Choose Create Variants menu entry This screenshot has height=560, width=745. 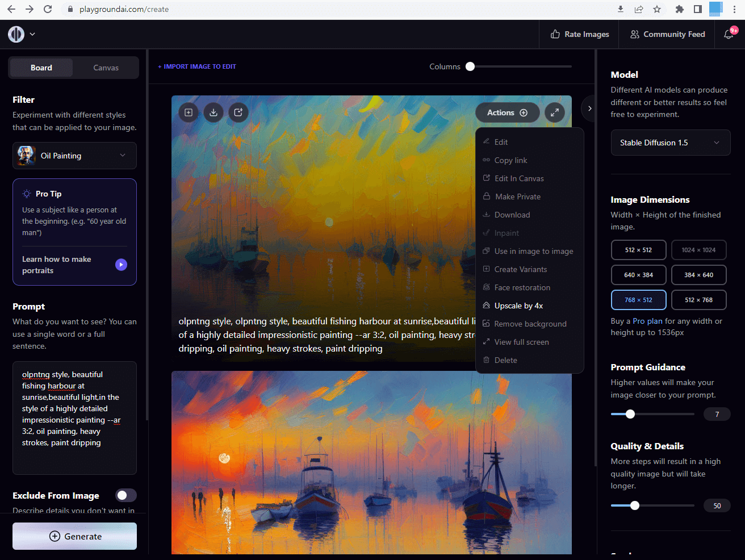click(x=529, y=269)
